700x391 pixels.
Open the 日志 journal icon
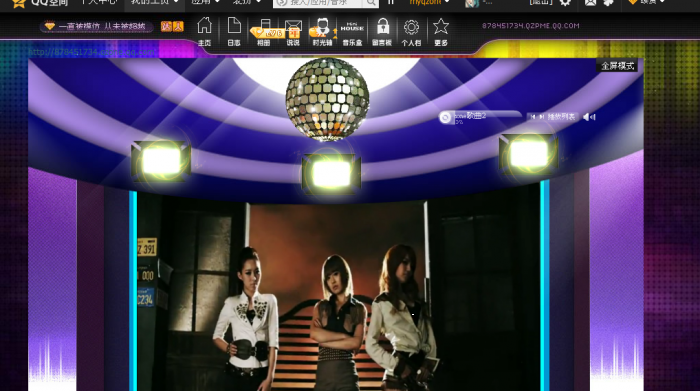point(234,31)
